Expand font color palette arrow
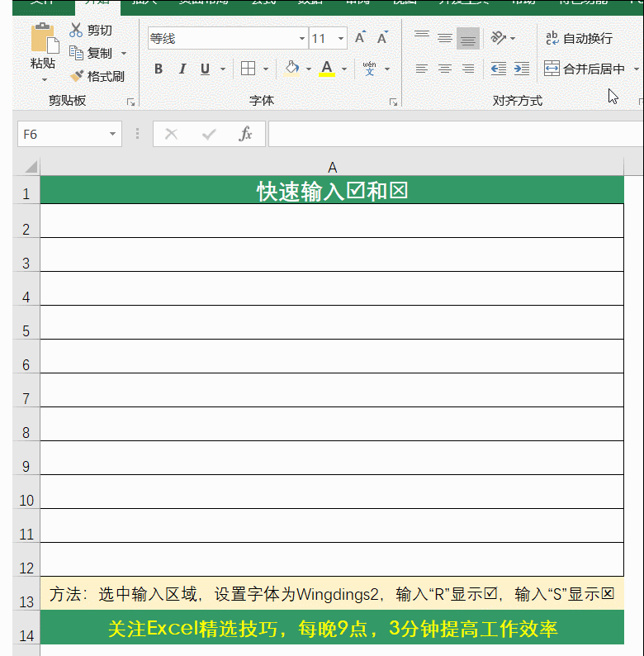 344,69
